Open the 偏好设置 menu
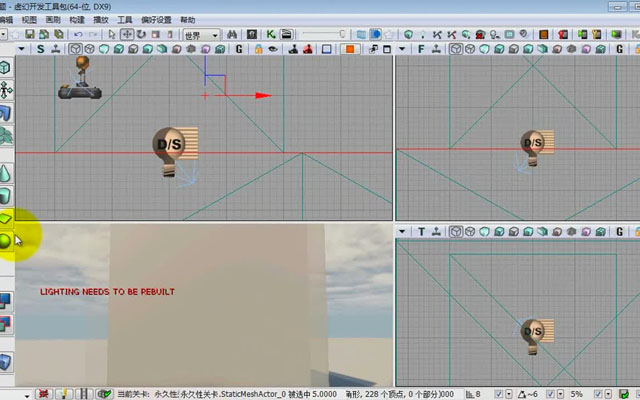 coord(156,20)
